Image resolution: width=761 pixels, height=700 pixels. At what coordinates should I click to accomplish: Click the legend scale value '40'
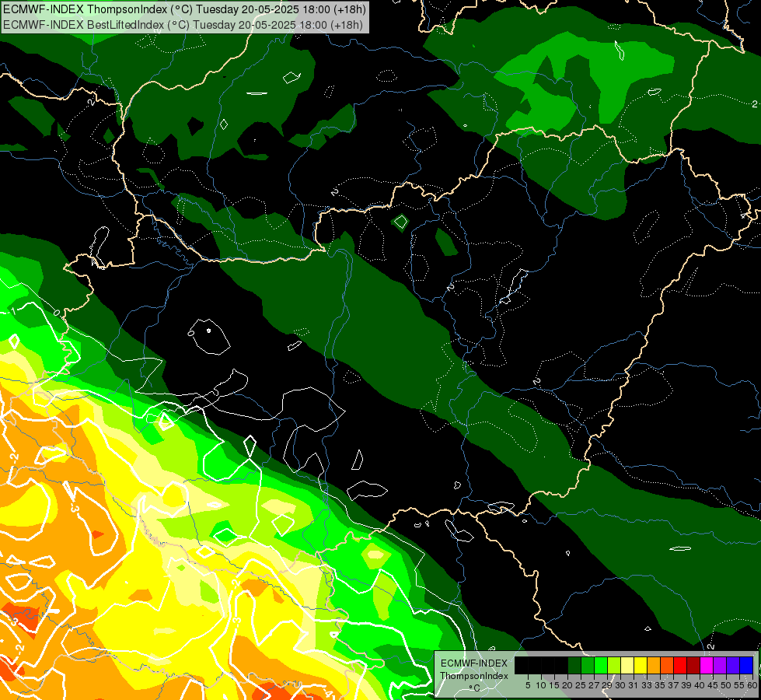click(700, 685)
